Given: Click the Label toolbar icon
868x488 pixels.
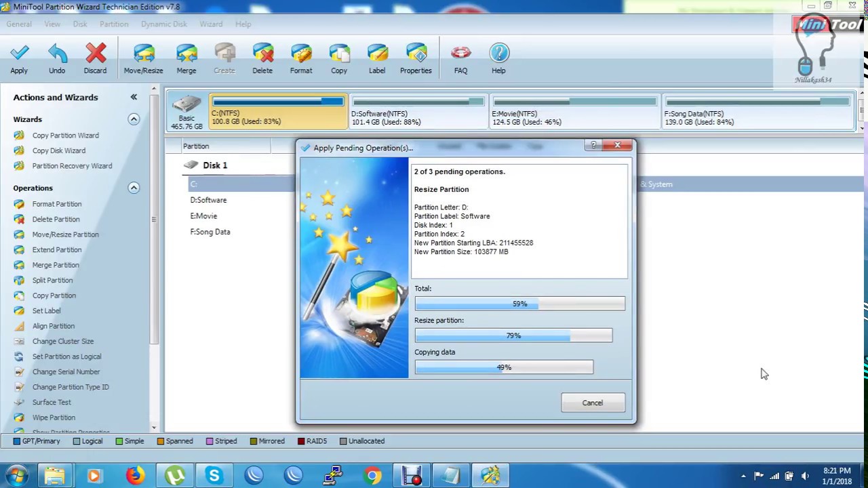Looking at the screenshot, I should point(377,54).
